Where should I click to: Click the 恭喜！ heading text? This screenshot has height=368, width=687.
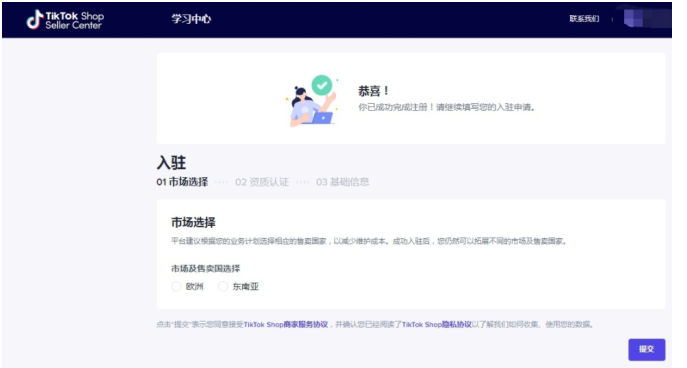pyautogui.click(x=374, y=91)
